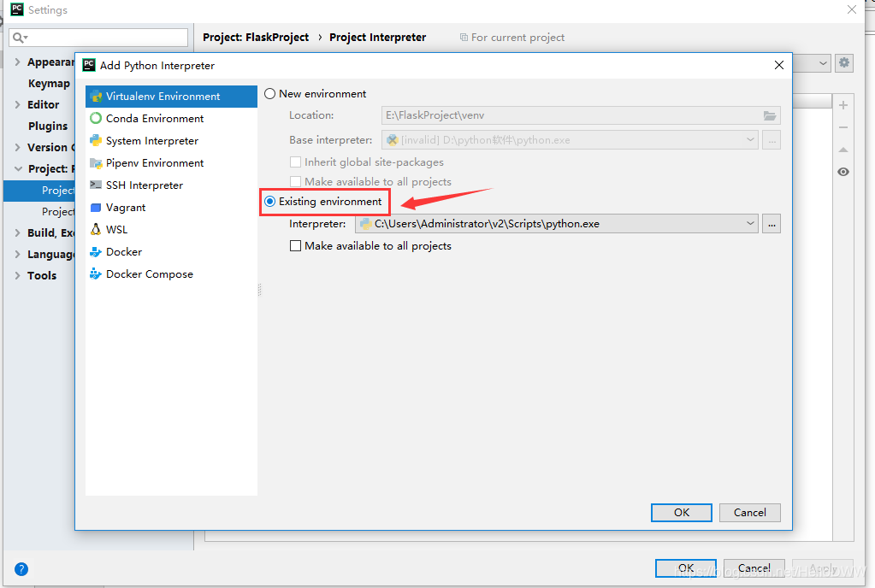Open the Plugins settings page

click(x=48, y=126)
